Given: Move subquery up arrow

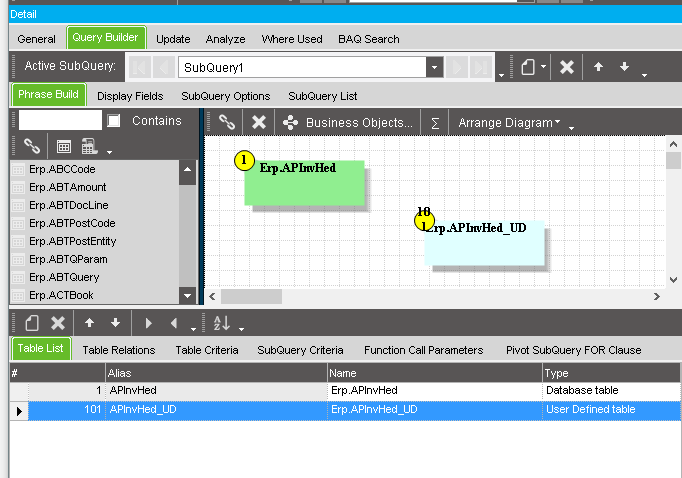Looking at the screenshot, I should pos(598,67).
